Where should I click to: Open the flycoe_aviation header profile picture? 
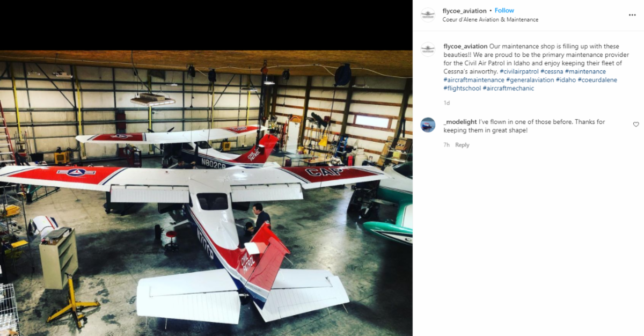428,14
